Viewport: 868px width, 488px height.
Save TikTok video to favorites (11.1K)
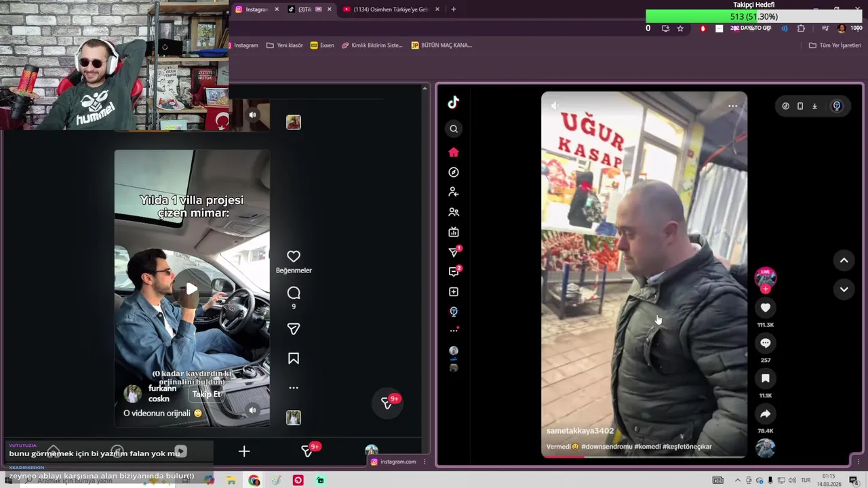pyautogui.click(x=766, y=378)
